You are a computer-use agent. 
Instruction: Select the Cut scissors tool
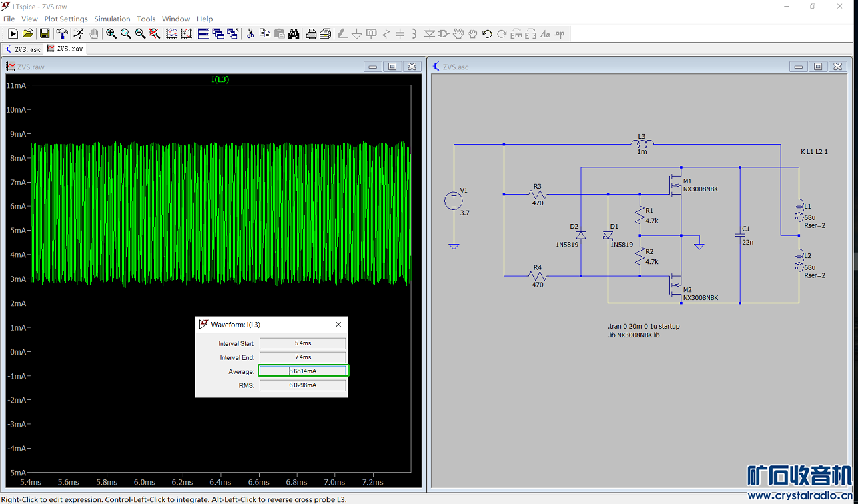[x=250, y=33]
